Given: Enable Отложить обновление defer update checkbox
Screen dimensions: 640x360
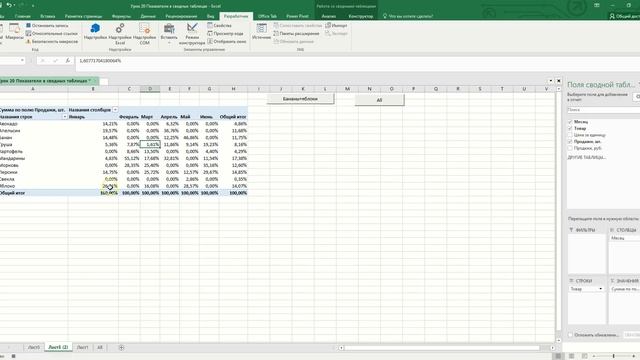Looking at the screenshot, I should (x=570, y=335).
